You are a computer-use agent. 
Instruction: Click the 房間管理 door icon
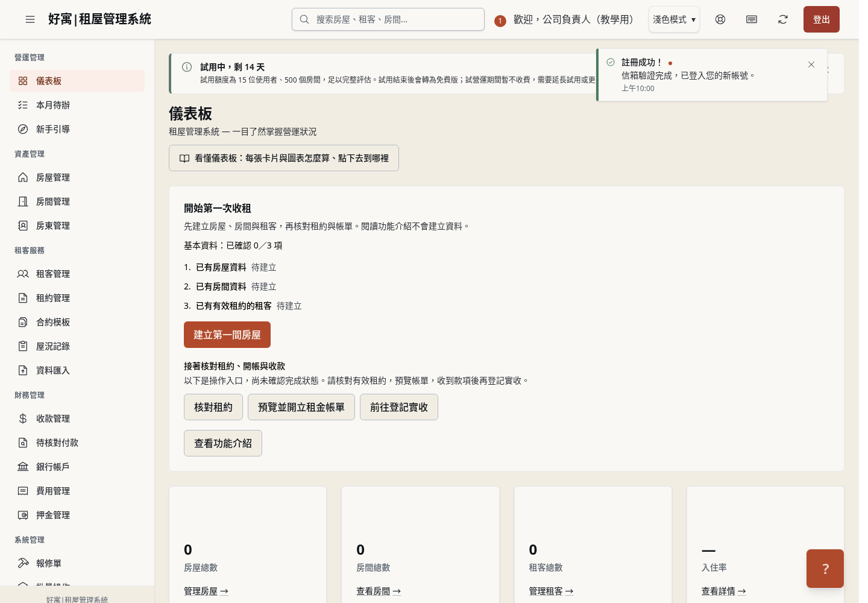click(x=23, y=201)
